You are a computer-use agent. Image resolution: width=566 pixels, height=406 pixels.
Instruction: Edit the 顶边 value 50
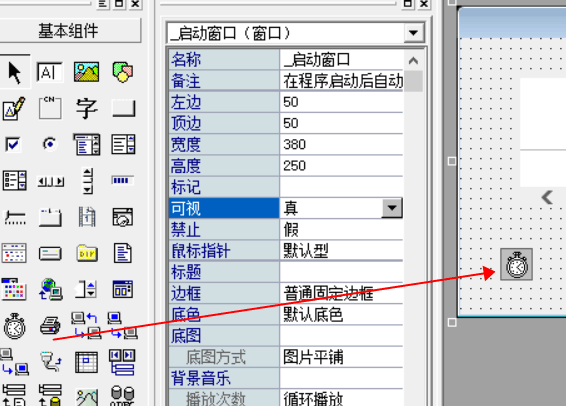pyautogui.click(x=341, y=123)
